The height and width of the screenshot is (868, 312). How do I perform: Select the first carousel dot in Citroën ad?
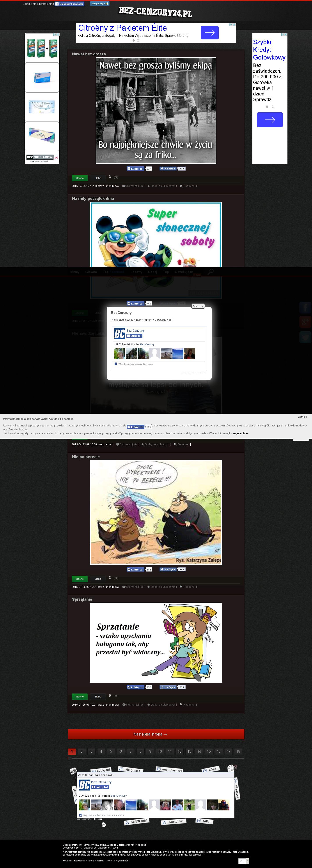134,40
